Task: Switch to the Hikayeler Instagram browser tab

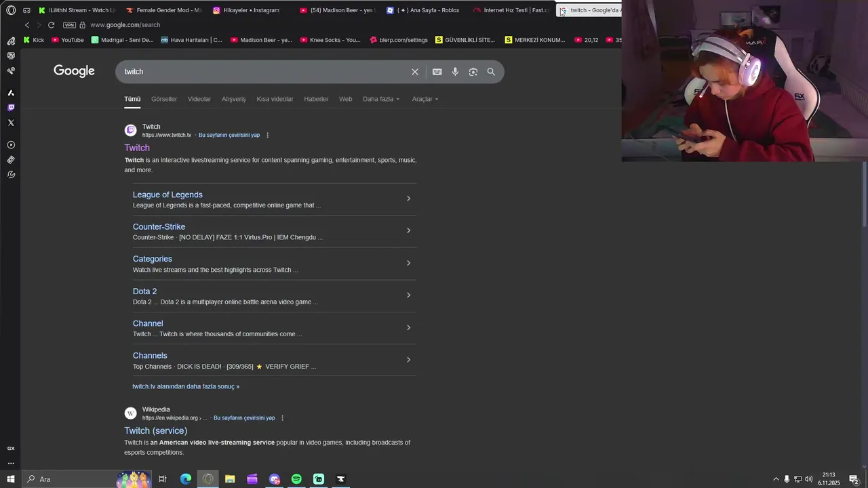Action: [x=245, y=10]
